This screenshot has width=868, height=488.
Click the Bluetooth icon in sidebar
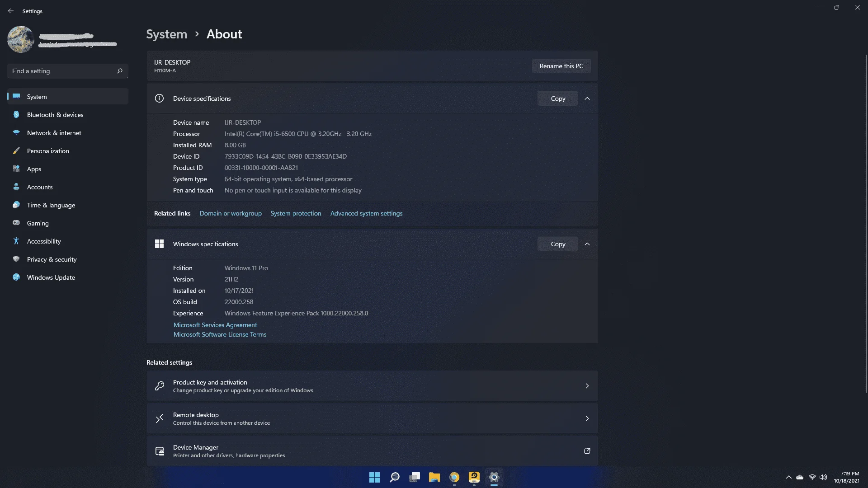(x=16, y=114)
